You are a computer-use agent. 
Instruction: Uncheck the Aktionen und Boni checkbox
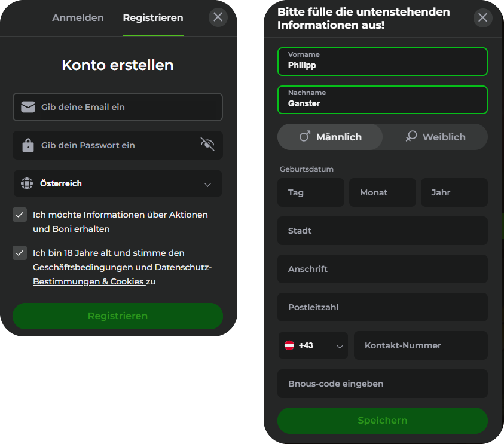pos(20,215)
